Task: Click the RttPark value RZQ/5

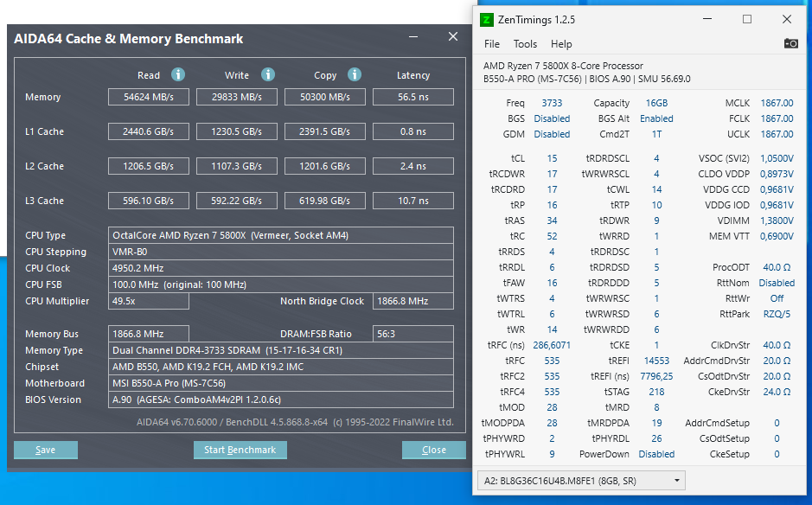Action: click(x=777, y=314)
